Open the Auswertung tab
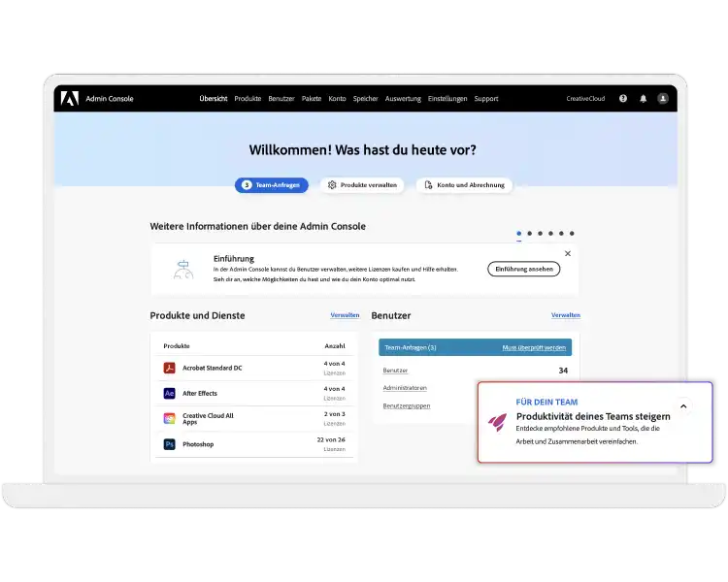Screen dimensions: 728x582 point(403,98)
